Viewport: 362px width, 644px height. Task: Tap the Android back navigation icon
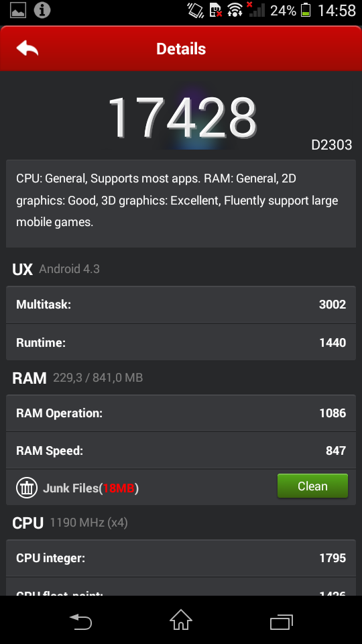click(x=80, y=621)
